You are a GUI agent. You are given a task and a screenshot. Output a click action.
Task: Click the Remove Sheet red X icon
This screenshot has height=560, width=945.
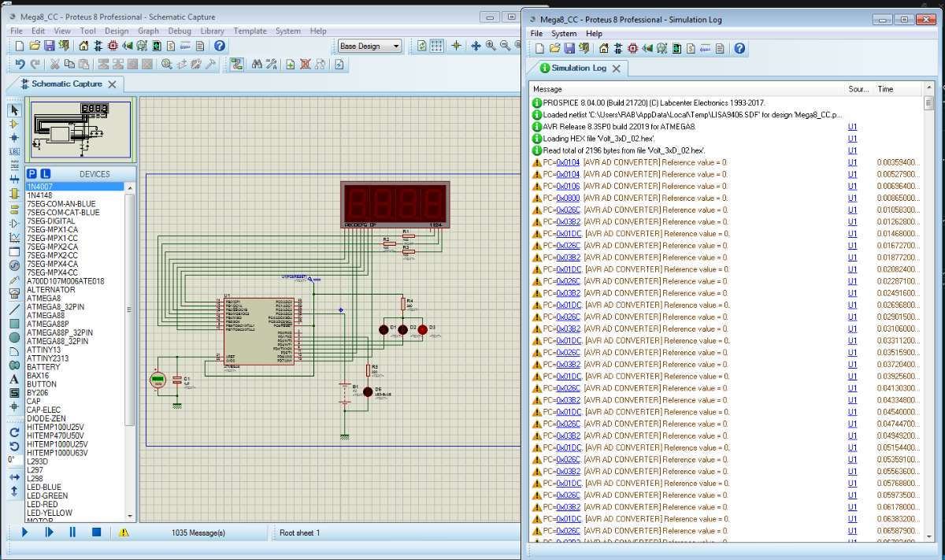tap(306, 65)
